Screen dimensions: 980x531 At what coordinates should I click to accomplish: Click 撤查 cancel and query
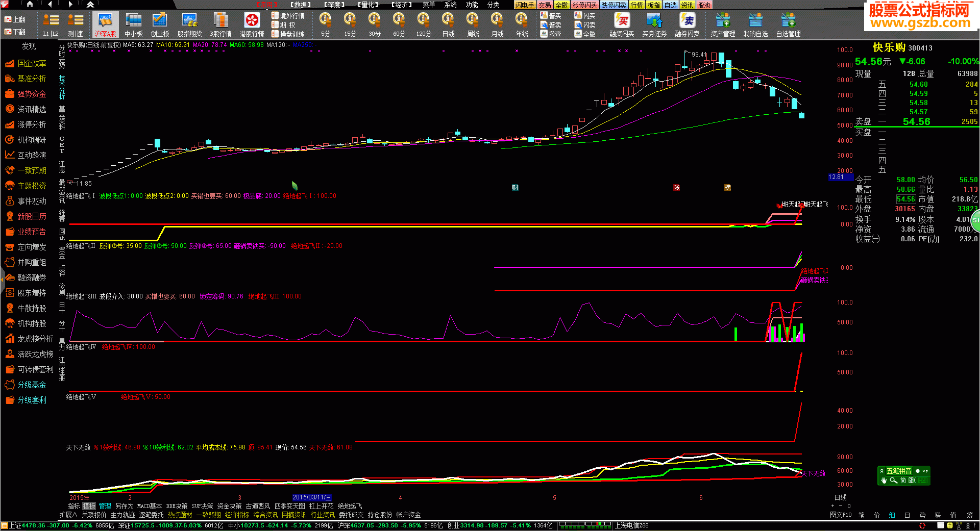pos(551,34)
